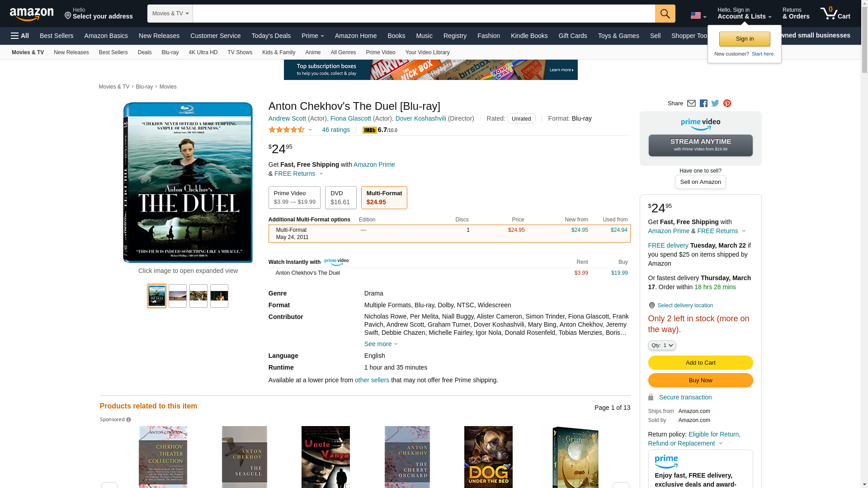Click the Amazon logo
868x488 pixels.
click(x=32, y=14)
